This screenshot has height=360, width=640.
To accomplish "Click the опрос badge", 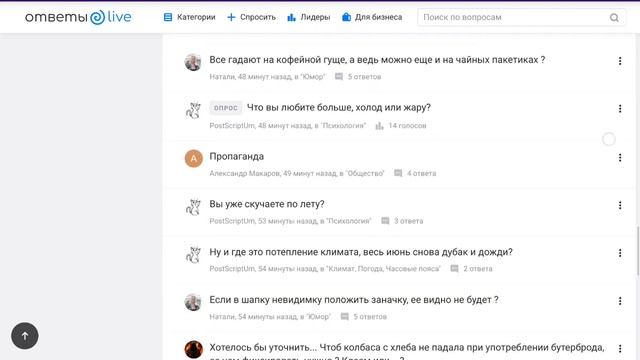I will point(226,108).
